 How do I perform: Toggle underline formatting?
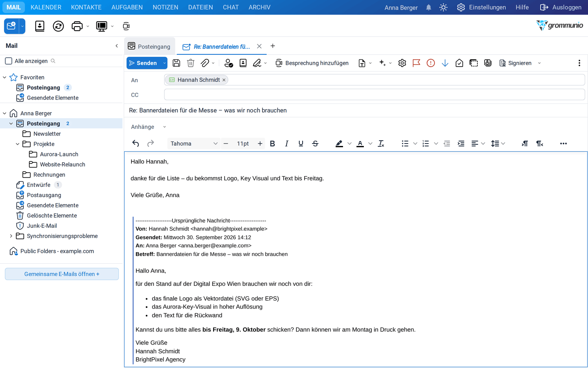pos(301,144)
